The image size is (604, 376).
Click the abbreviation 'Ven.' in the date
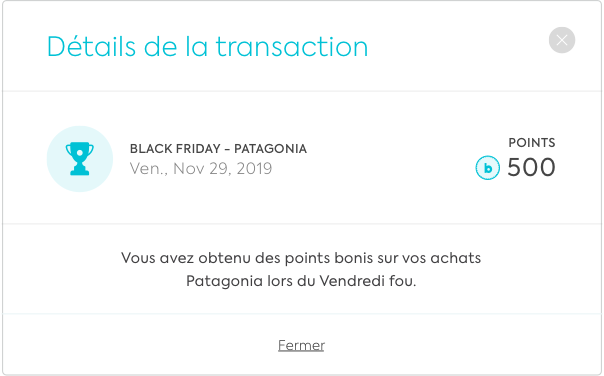pyautogui.click(x=149, y=169)
